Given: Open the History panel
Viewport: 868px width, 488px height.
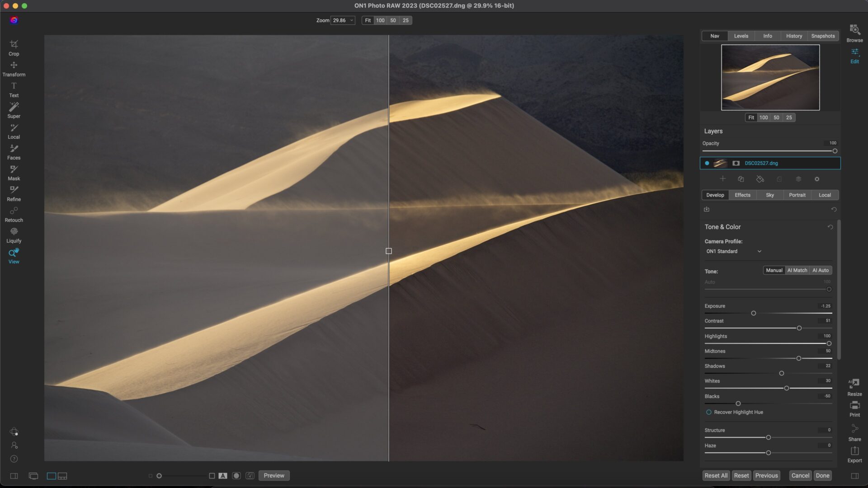Looking at the screenshot, I should [x=794, y=36].
